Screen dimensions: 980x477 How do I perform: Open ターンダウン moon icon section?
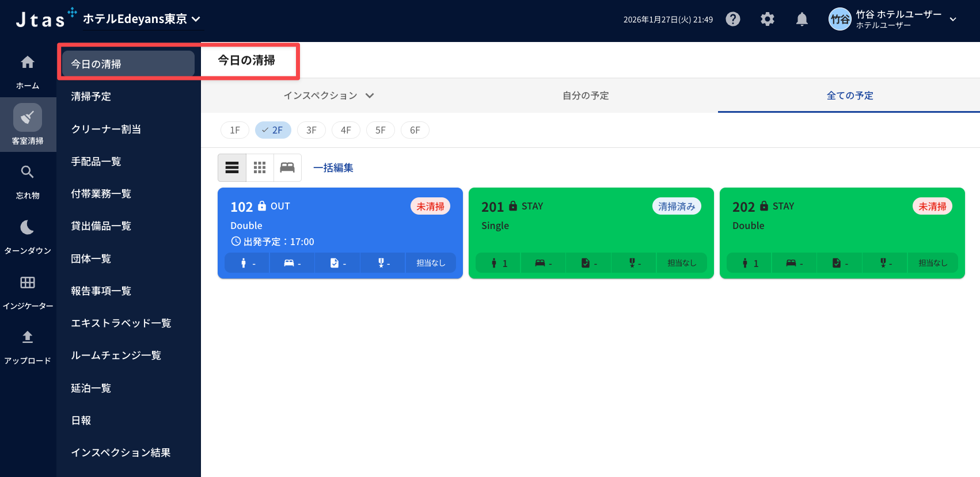tap(28, 236)
